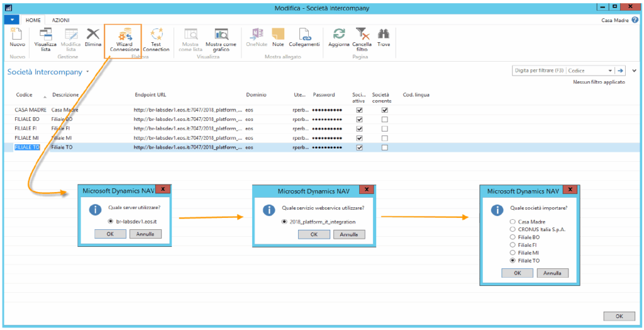Toggle Società attiva for FILIALE BO

coord(360,119)
